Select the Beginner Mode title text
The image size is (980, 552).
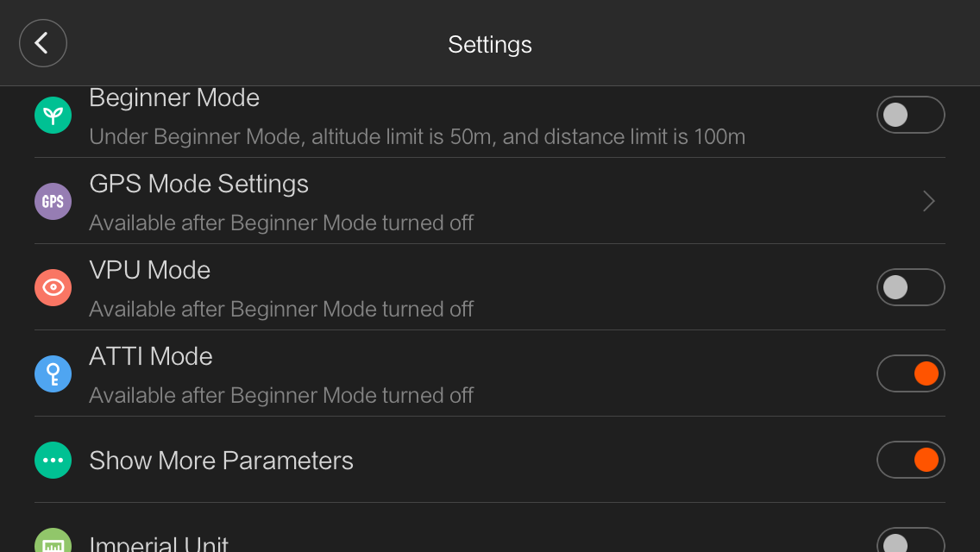(x=174, y=98)
